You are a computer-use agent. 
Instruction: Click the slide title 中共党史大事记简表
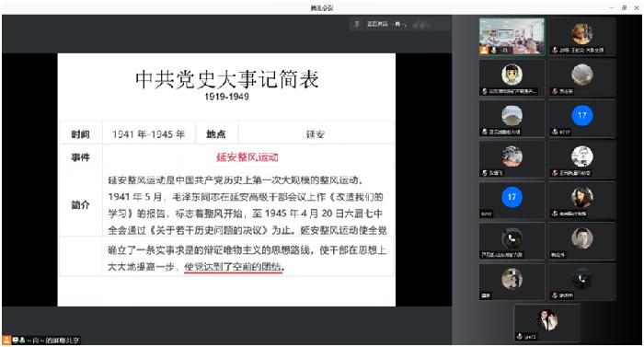tap(226, 79)
